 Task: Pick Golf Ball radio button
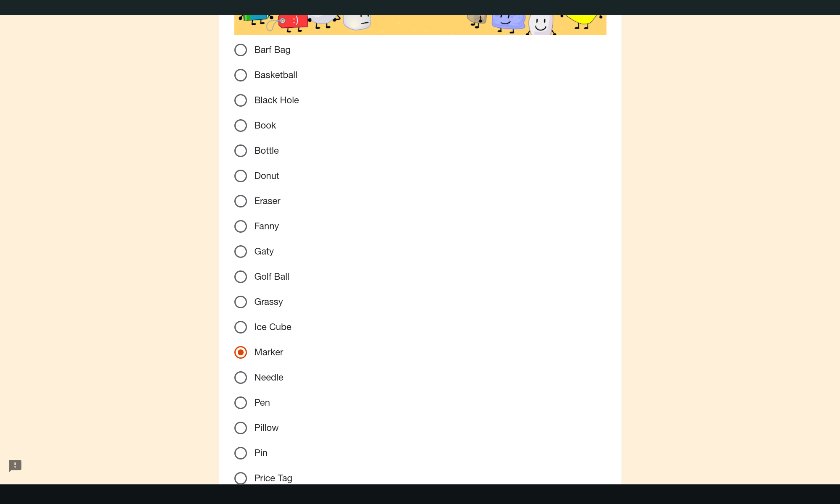point(241,277)
